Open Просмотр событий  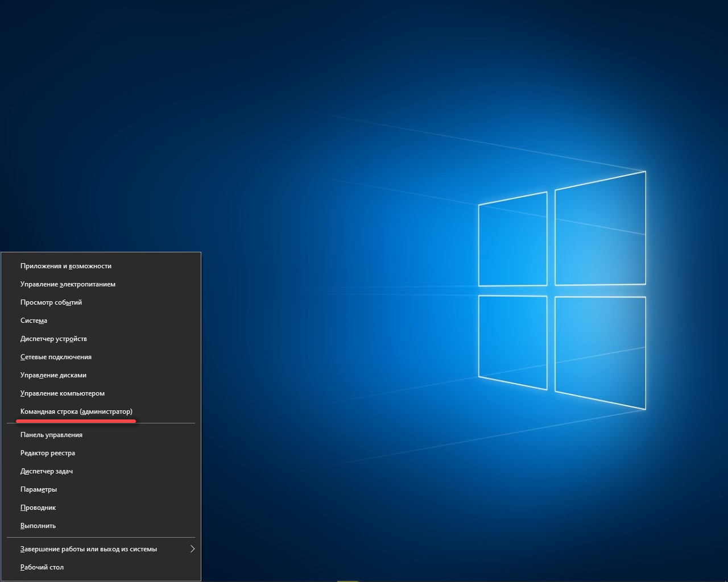click(x=101, y=302)
